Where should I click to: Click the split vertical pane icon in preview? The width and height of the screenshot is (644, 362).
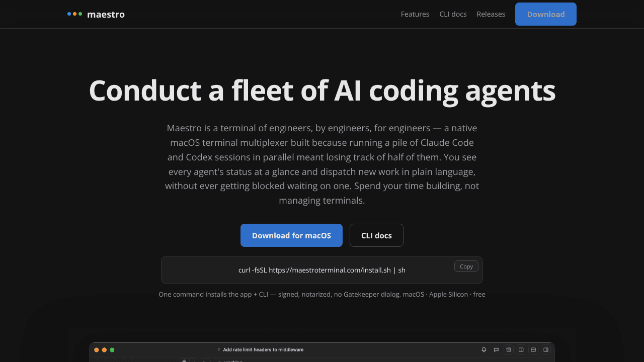point(521,349)
